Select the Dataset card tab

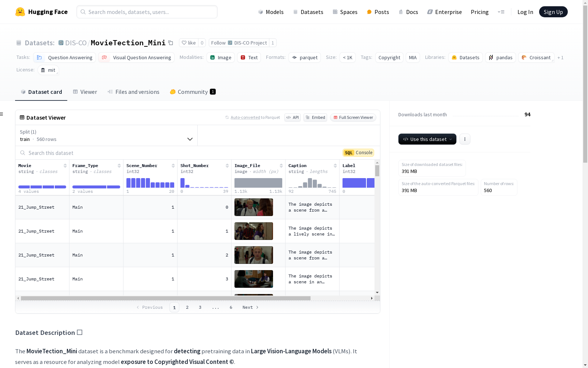tap(41, 92)
